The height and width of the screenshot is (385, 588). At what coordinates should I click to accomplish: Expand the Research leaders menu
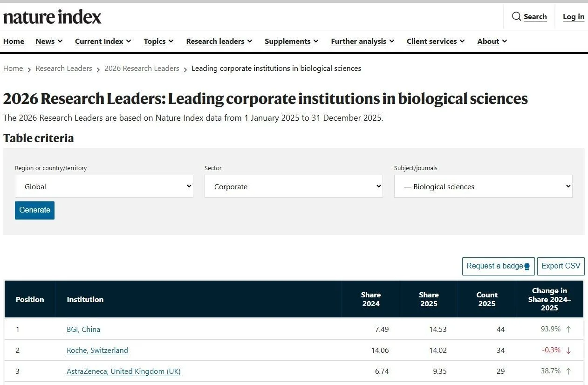click(x=219, y=41)
